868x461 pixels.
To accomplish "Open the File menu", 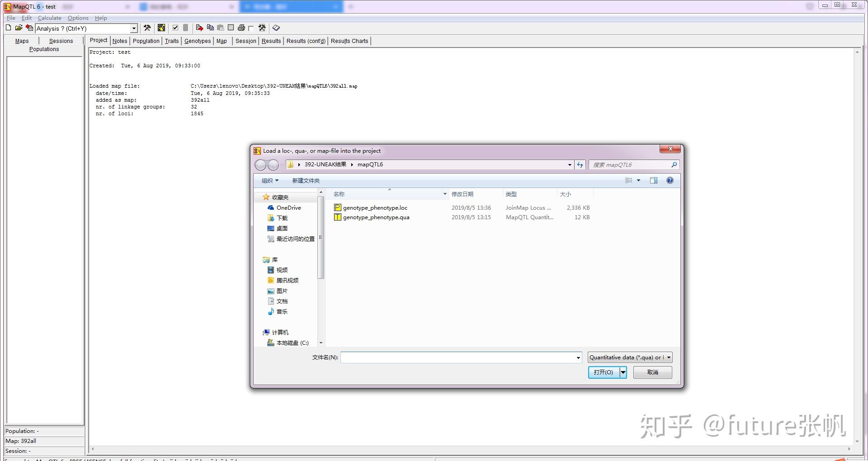I will pyautogui.click(x=11, y=18).
